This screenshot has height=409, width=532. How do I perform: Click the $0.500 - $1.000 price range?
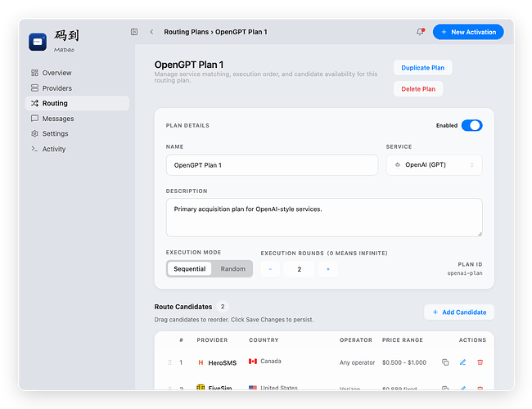[x=404, y=362]
